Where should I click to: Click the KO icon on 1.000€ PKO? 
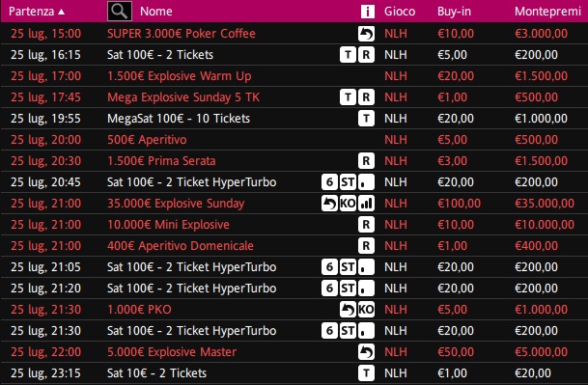tap(366, 310)
